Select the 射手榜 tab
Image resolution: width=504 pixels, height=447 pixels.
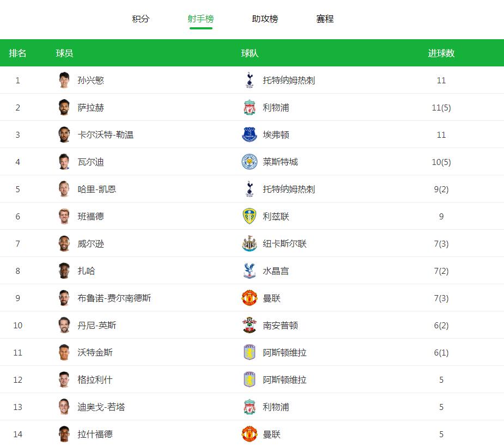[x=201, y=19]
